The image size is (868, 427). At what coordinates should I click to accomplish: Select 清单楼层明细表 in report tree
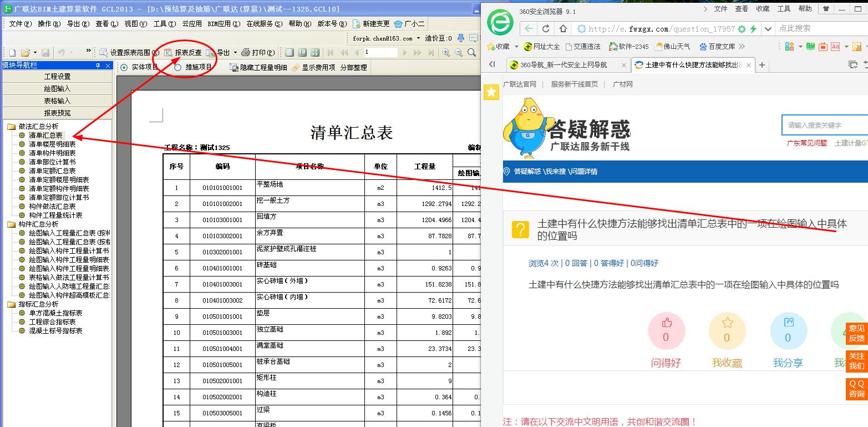point(52,144)
